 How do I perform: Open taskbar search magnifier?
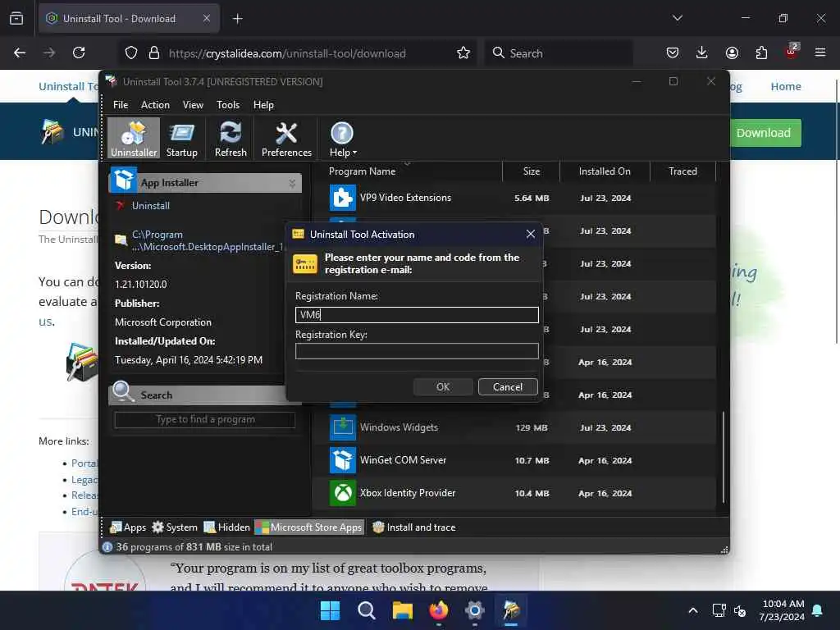coord(367,610)
